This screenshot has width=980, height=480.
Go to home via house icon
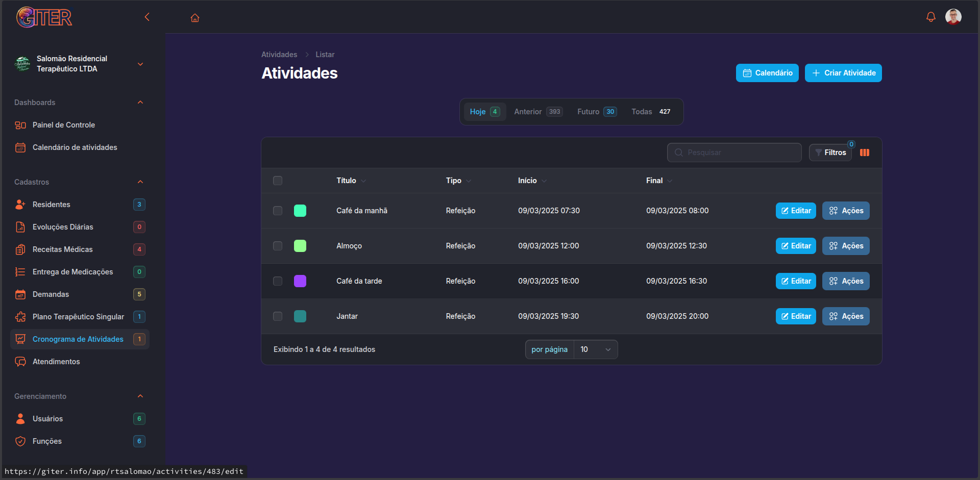[x=195, y=18]
